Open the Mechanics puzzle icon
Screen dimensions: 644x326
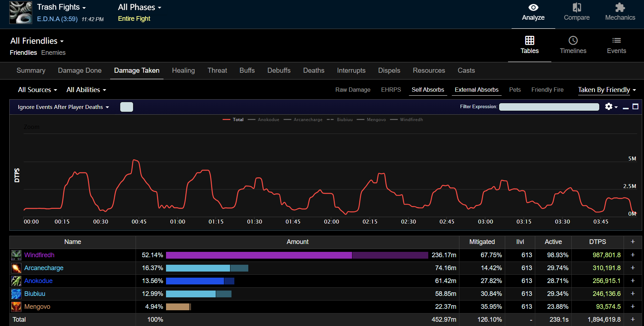pos(620,8)
